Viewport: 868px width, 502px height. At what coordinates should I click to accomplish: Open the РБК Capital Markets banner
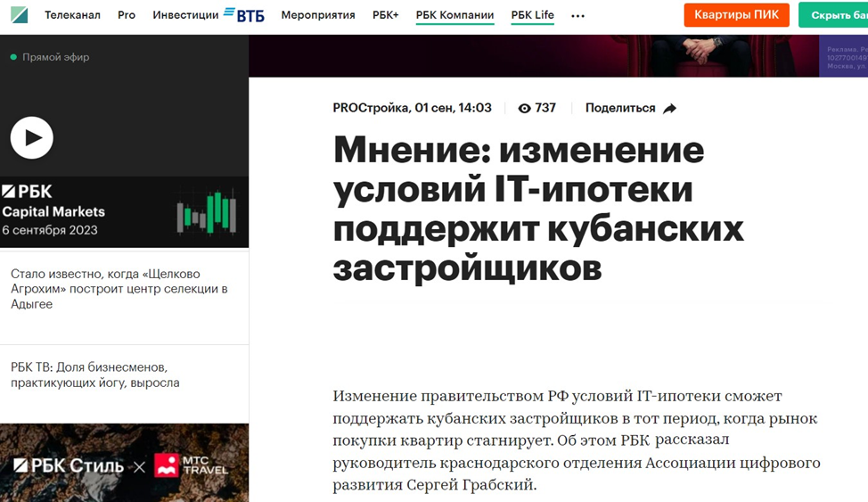pyautogui.click(x=124, y=211)
